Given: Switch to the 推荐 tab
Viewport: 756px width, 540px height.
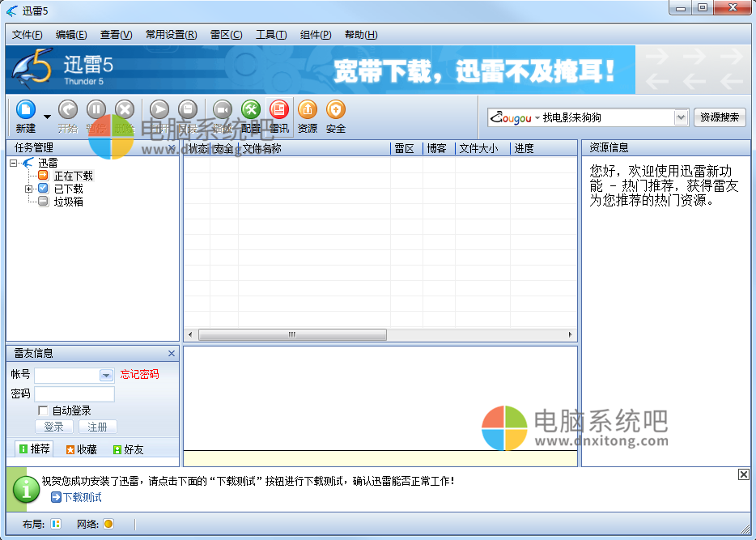Looking at the screenshot, I should click(x=34, y=449).
